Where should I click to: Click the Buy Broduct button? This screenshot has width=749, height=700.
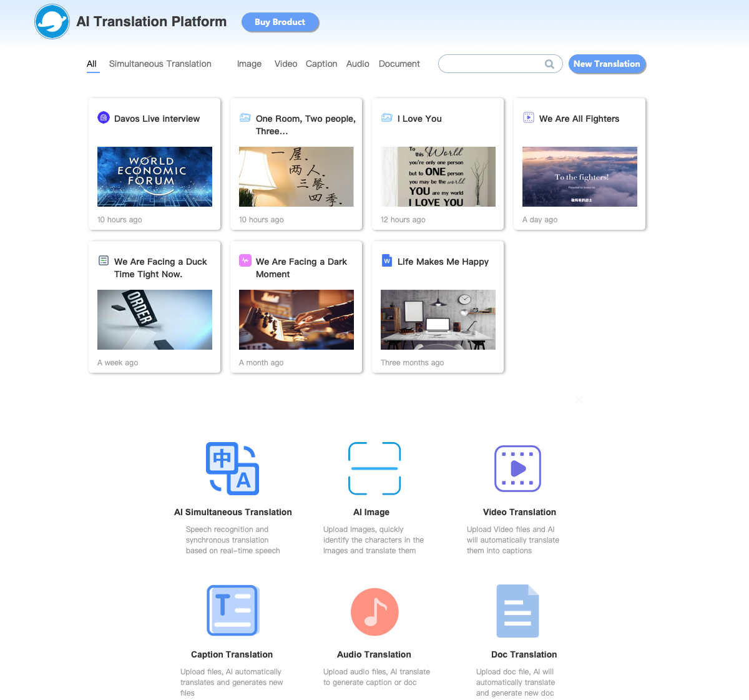pos(280,22)
